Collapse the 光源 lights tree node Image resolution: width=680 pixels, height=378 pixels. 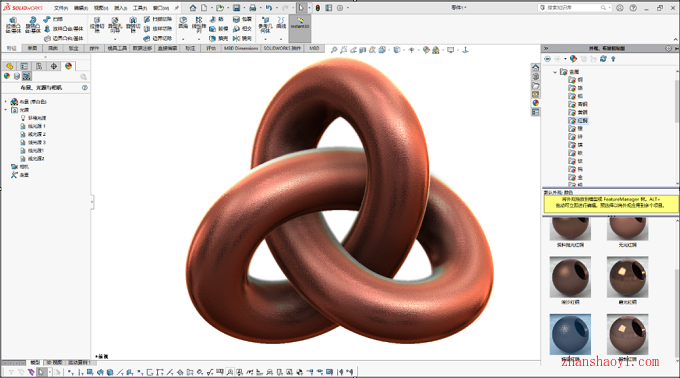tap(6, 110)
